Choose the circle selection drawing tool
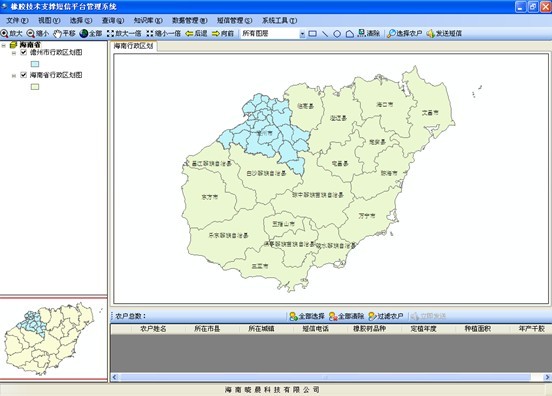 click(337, 34)
